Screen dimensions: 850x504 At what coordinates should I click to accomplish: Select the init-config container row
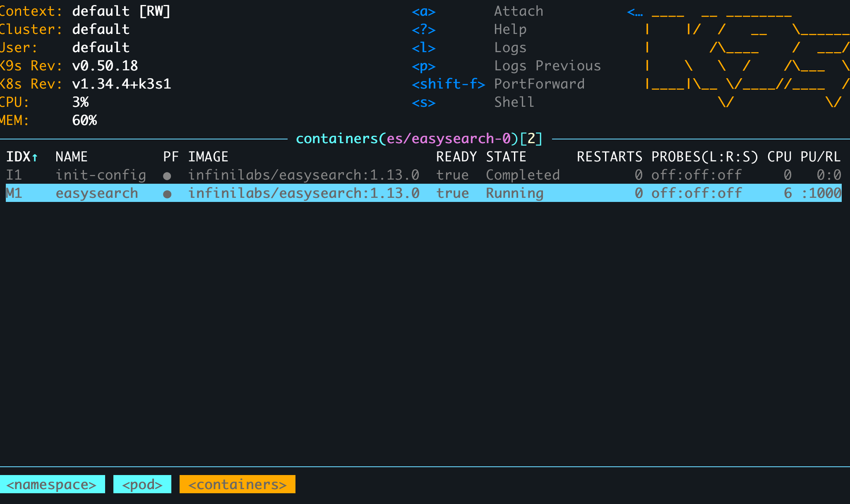(x=101, y=175)
